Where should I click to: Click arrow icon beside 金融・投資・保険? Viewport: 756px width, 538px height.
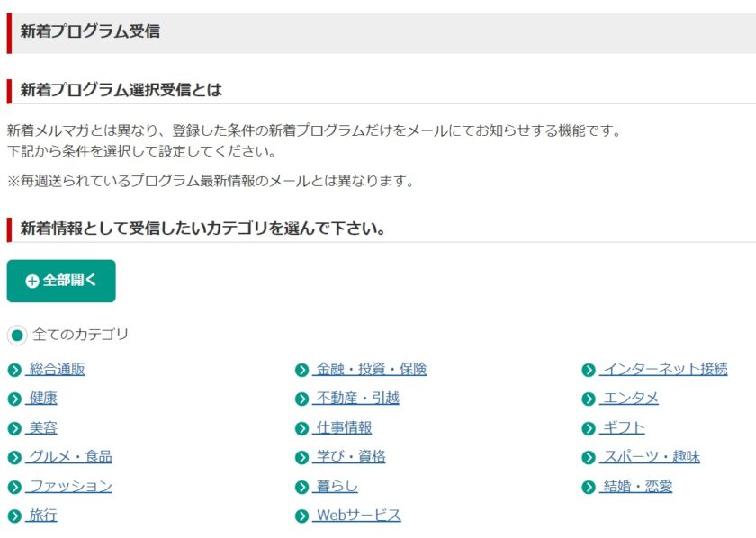[x=301, y=371]
